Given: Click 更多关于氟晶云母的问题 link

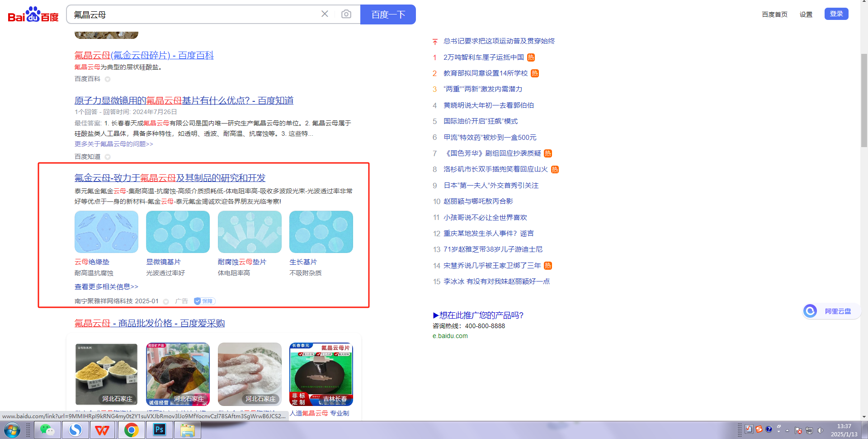Looking at the screenshot, I should [114, 144].
